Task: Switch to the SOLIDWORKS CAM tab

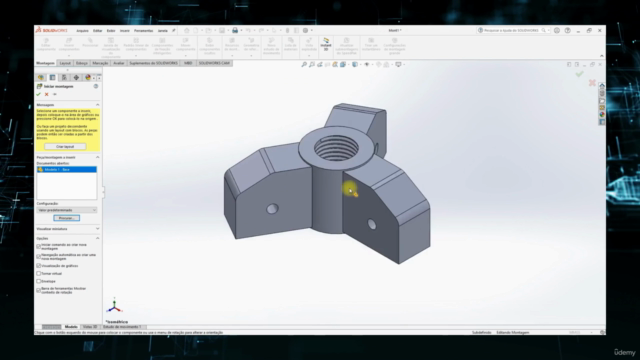Action: point(214,63)
